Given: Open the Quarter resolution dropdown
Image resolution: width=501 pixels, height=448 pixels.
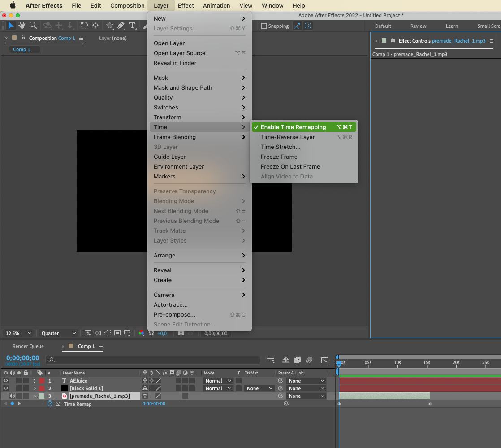Looking at the screenshot, I should click(58, 333).
